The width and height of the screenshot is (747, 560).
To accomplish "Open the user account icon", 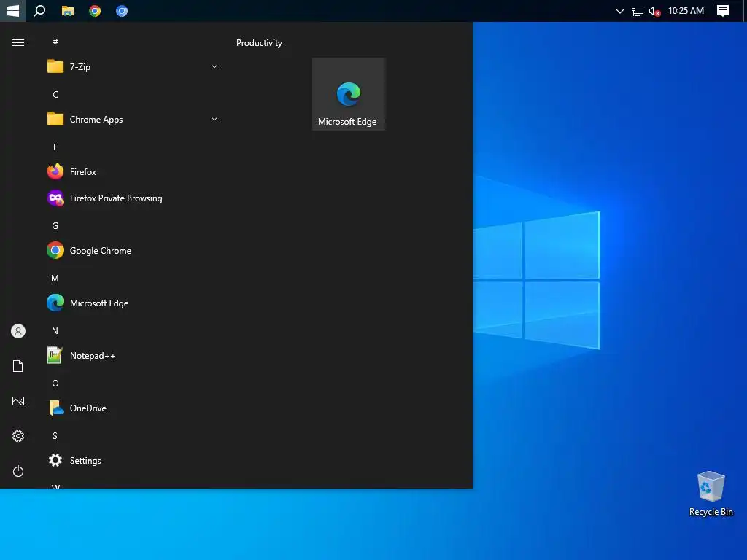I will point(18,331).
